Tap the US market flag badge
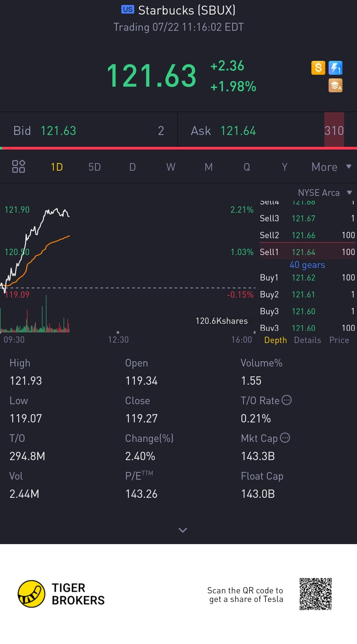The image size is (357, 644). click(128, 9)
